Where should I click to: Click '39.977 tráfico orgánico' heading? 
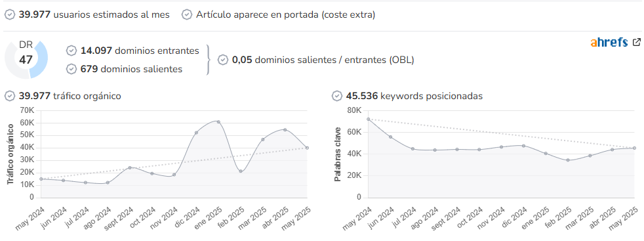[70, 97]
